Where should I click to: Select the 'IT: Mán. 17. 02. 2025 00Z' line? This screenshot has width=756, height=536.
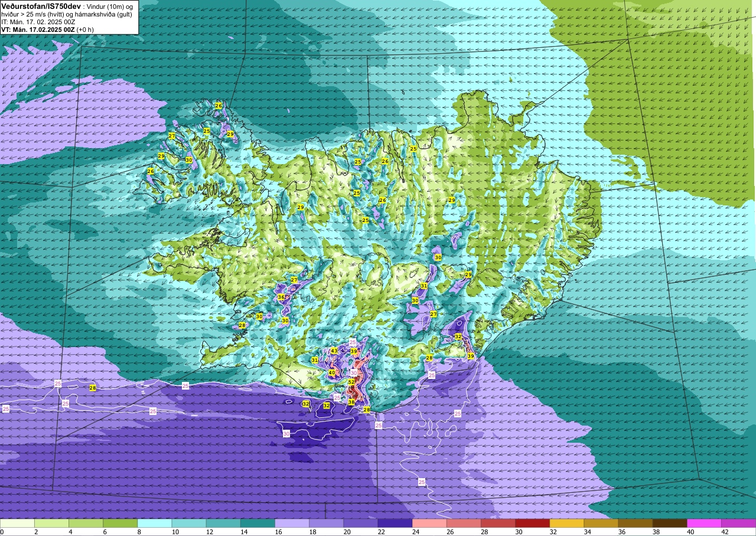coord(38,22)
